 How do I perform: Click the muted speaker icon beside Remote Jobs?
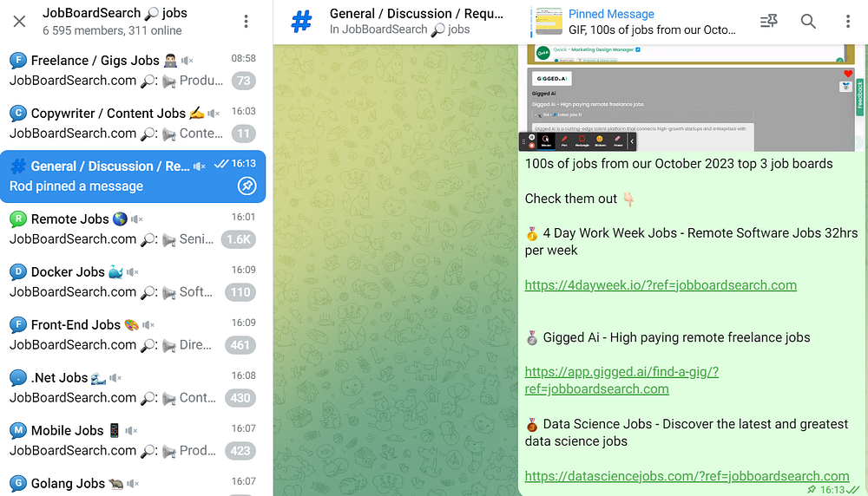click(x=137, y=219)
